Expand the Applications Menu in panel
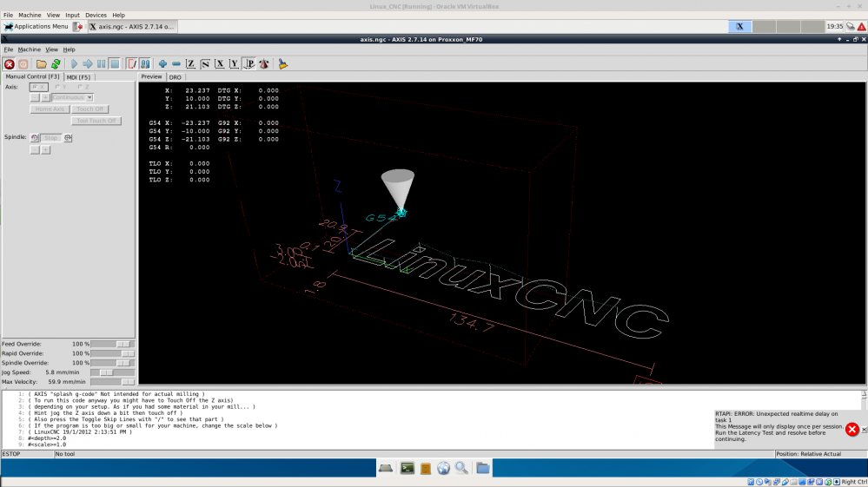Image resolution: width=868 pixels, height=487 pixels. pyautogui.click(x=35, y=27)
